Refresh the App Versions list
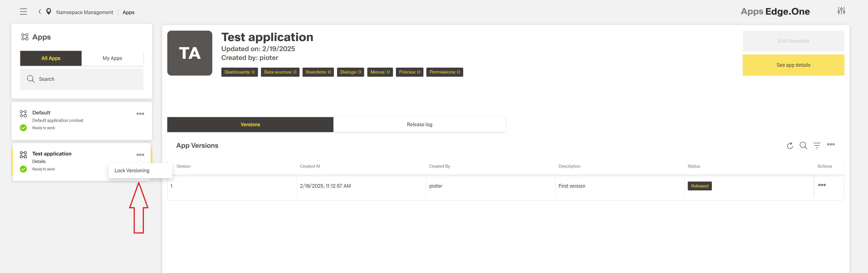 790,145
